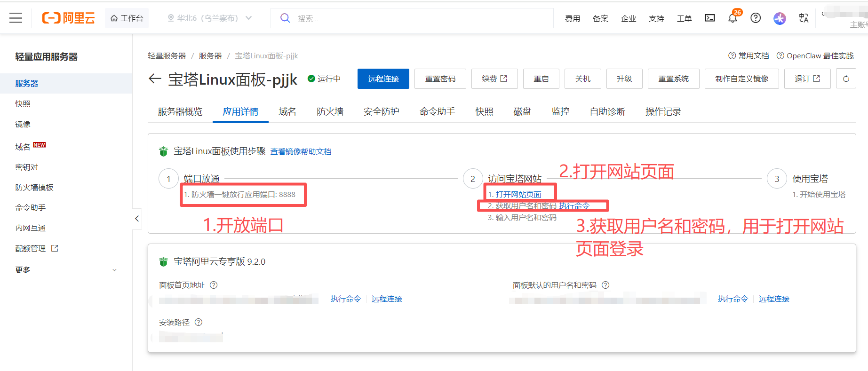Expand the 华北6 region selector
Image resolution: width=868 pixels, height=371 pixels.
[210, 18]
